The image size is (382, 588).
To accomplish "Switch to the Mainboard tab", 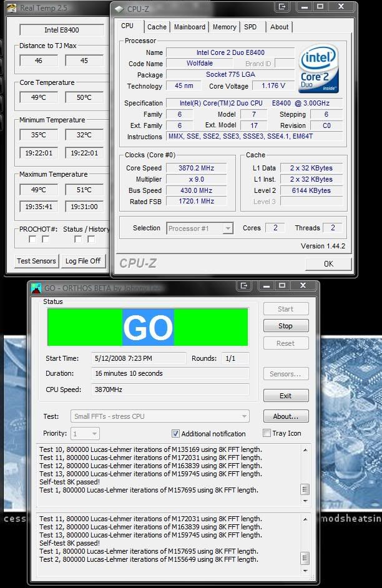I will pos(190,27).
